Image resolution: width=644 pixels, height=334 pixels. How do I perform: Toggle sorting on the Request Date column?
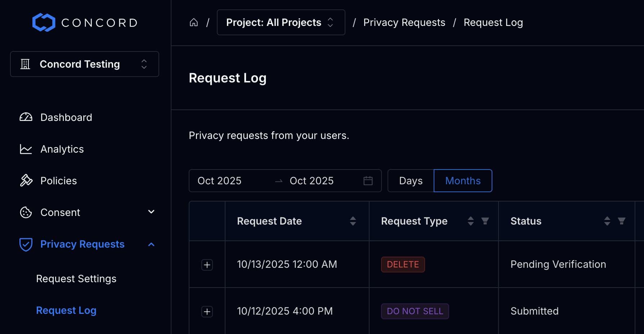(353, 221)
